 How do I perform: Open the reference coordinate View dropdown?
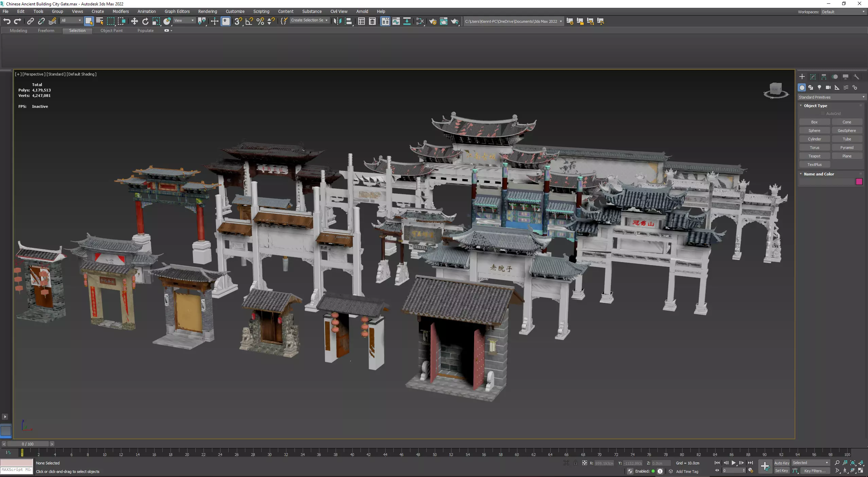click(x=184, y=21)
